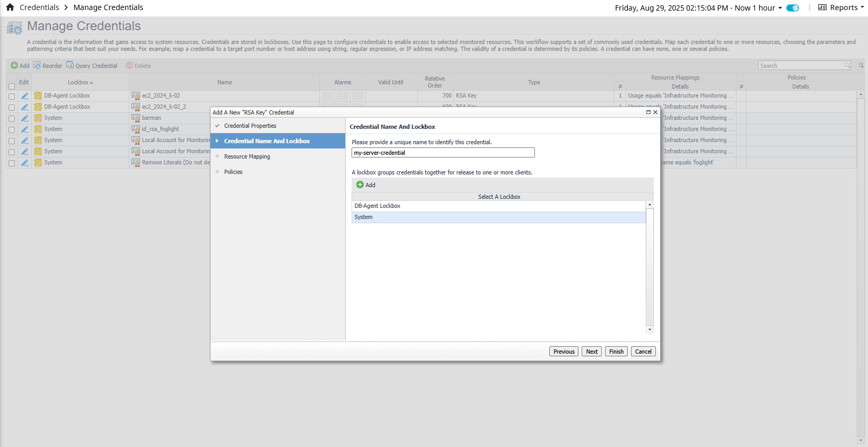Click the Add credential toolbar icon

pyautogui.click(x=14, y=66)
